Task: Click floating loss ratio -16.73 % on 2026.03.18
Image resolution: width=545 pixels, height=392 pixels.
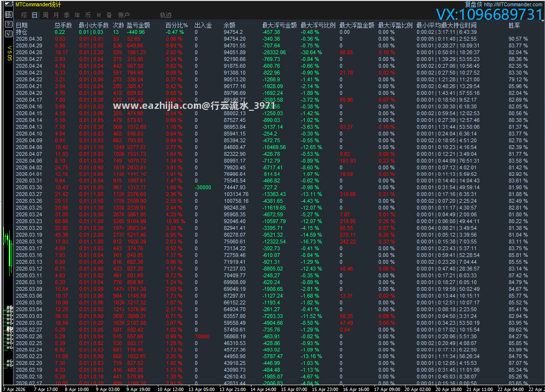Action: pos(311,241)
